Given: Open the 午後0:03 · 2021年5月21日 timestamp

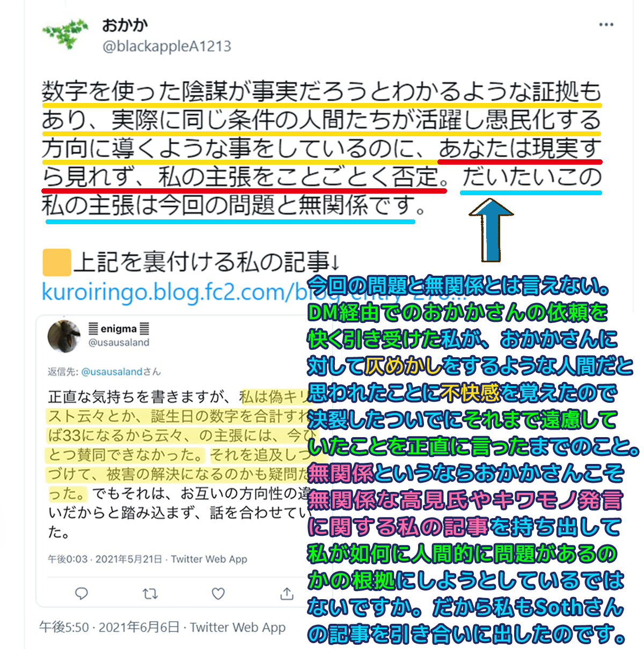Looking at the screenshot, I should click(x=105, y=559).
